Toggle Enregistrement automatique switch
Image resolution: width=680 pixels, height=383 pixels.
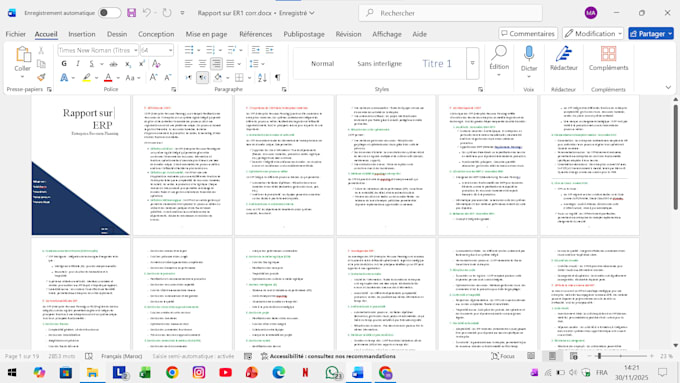click(109, 13)
